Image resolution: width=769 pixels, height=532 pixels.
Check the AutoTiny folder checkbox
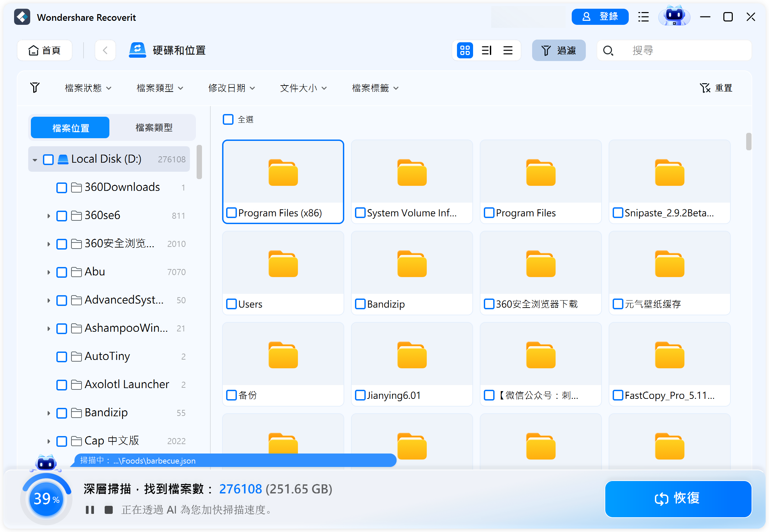click(x=62, y=357)
